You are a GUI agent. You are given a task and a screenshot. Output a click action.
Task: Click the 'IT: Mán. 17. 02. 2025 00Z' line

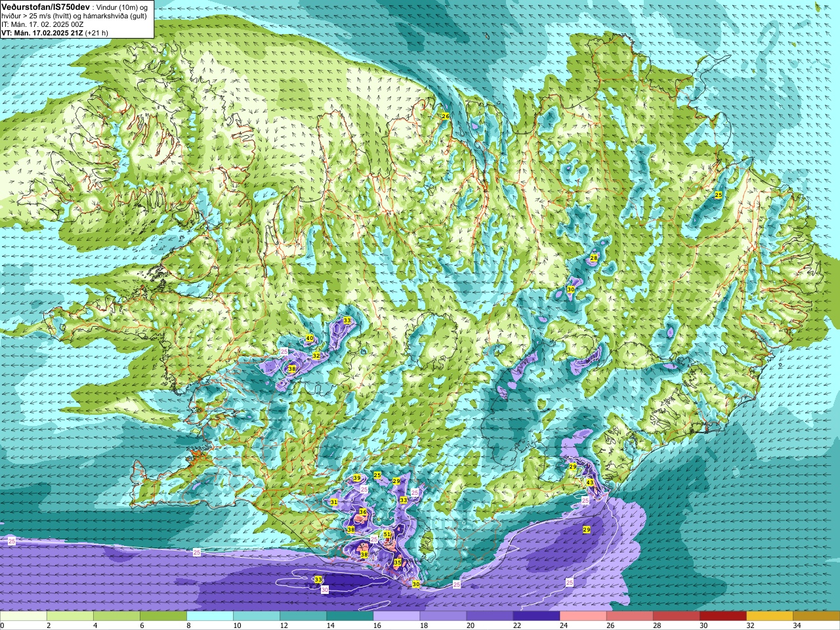click(42, 24)
